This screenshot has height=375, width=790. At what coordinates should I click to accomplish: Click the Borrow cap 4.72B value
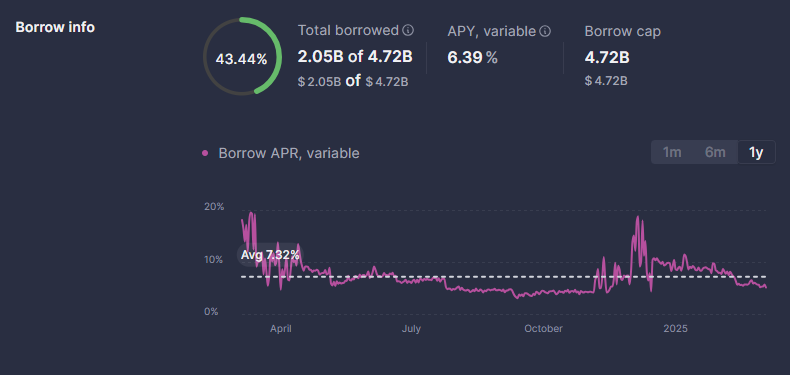click(607, 57)
